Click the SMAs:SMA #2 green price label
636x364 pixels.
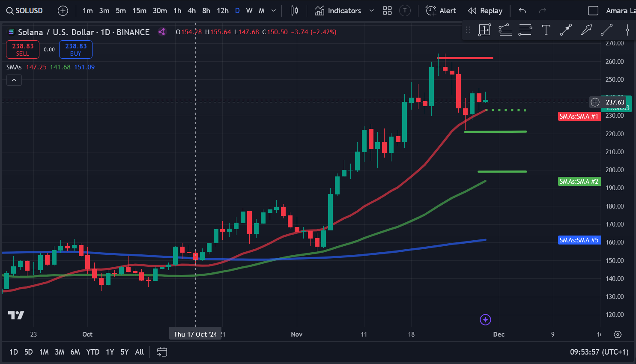point(579,182)
